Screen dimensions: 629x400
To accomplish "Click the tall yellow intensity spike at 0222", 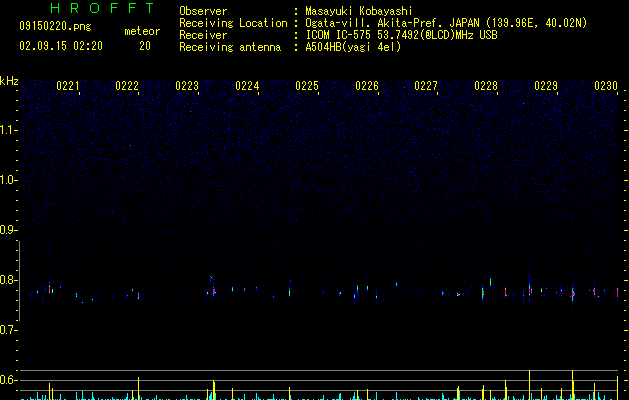I will [x=138, y=388].
